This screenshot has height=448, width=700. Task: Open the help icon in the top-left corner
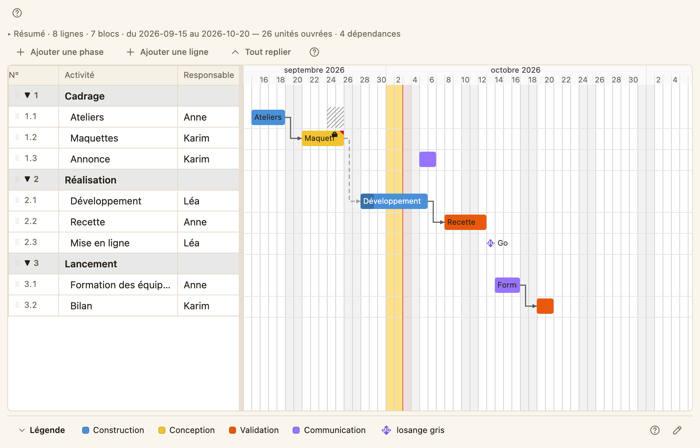17,13
